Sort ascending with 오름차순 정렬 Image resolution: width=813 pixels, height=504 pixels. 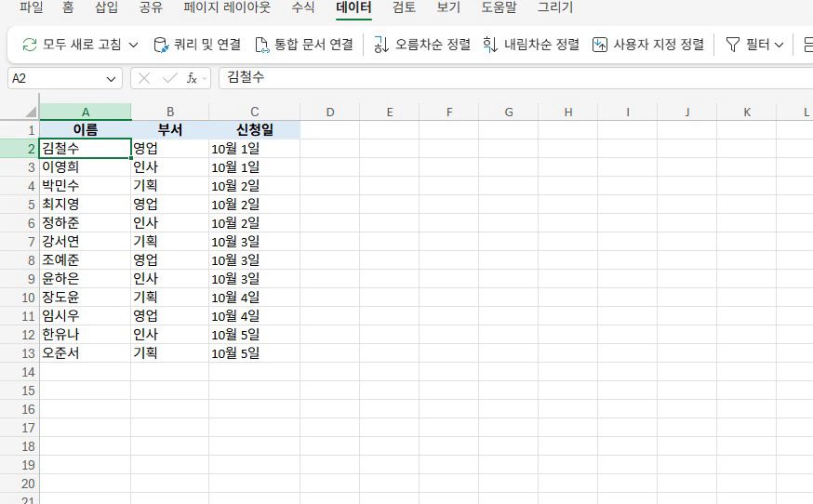(x=422, y=45)
